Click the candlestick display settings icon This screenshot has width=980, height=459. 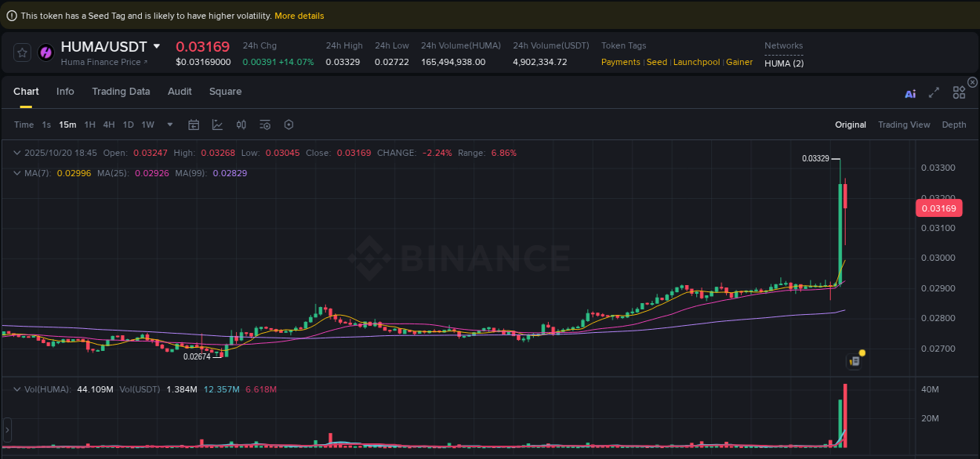241,125
